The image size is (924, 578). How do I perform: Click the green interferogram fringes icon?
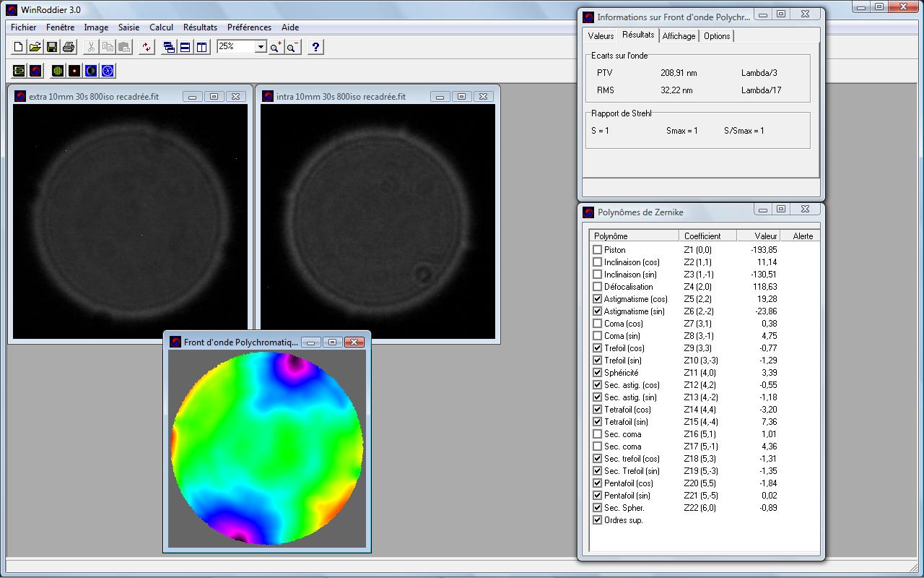click(x=57, y=70)
